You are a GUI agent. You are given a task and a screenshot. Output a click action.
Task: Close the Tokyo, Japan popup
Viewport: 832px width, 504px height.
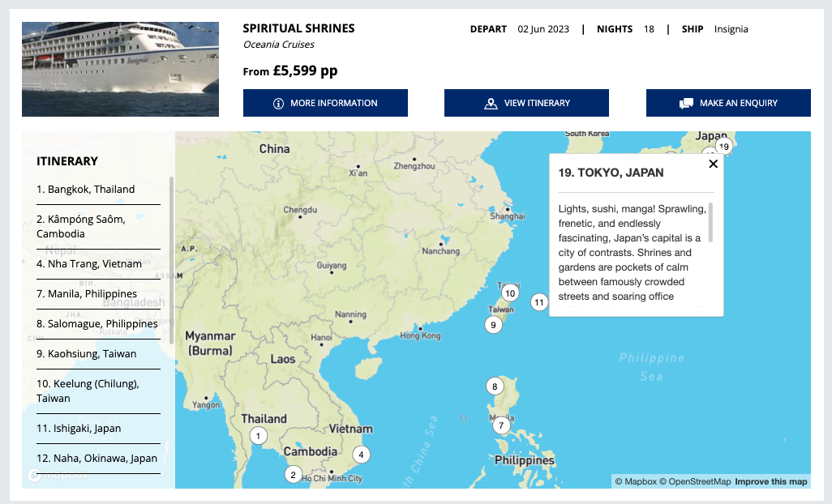(713, 164)
